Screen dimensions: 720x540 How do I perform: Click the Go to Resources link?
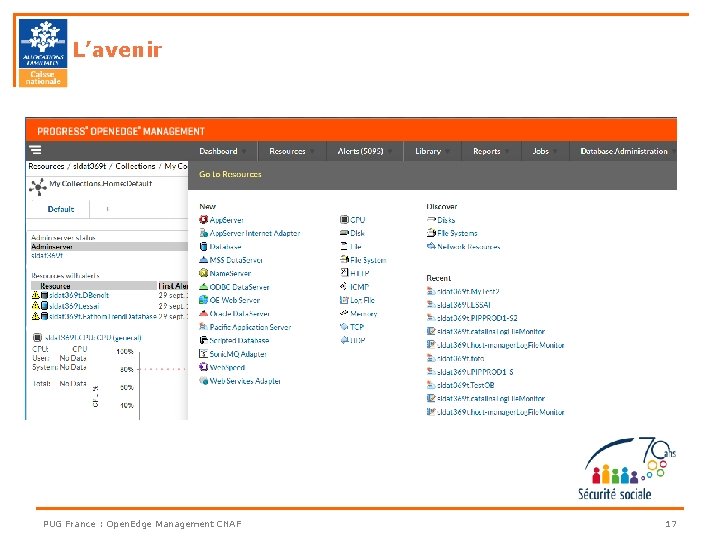[230, 174]
